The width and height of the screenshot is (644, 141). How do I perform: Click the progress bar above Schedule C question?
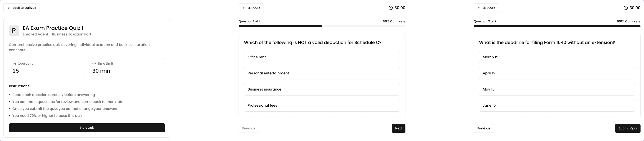tap(322, 26)
